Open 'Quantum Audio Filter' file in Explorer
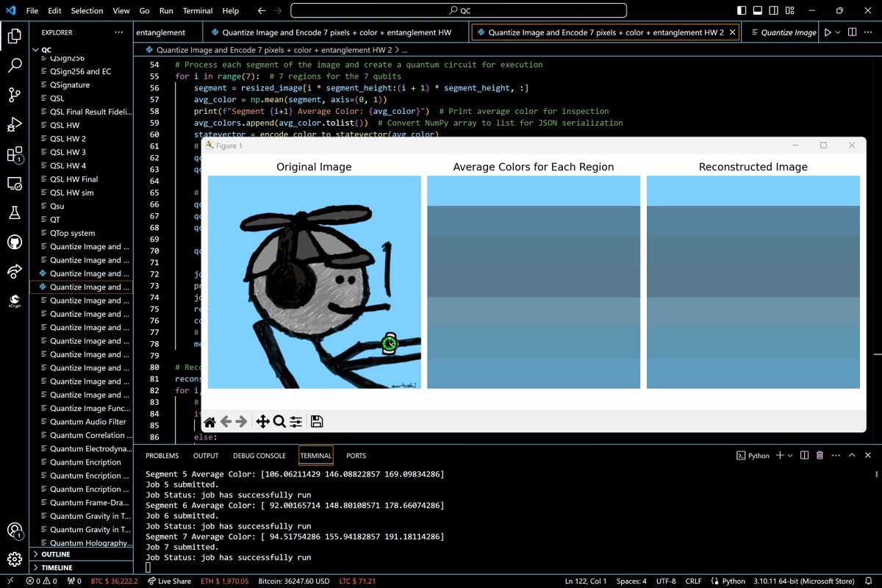This screenshot has height=588, width=882. coord(88,421)
